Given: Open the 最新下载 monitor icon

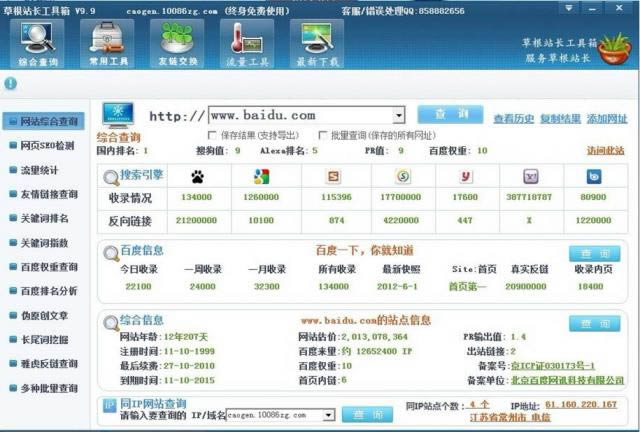Looking at the screenshot, I should 317,44.
